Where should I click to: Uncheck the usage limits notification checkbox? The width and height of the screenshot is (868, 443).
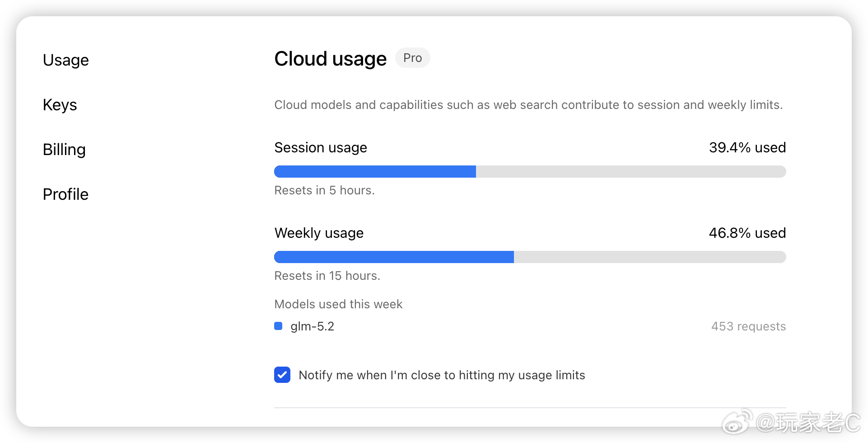point(282,375)
